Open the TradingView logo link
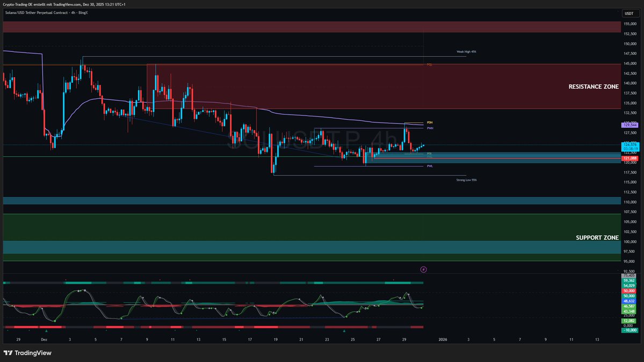This screenshot has height=362, width=644. coord(27,353)
